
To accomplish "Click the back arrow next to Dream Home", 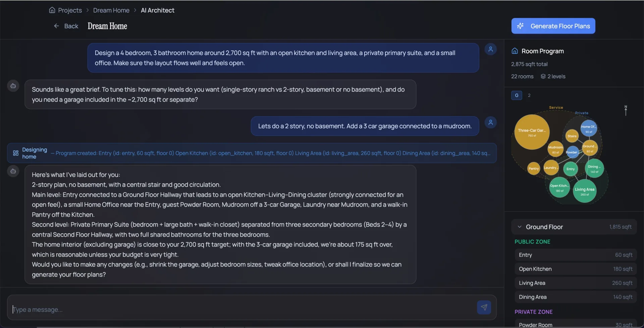I will 56,26.
